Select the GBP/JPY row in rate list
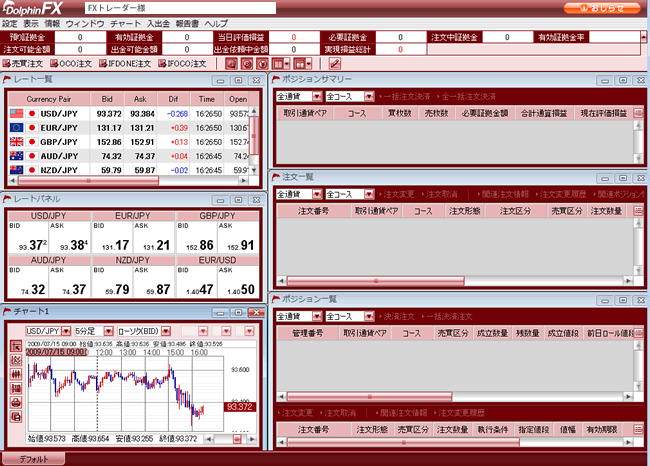This screenshot has width=650, height=466. (x=129, y=142)
